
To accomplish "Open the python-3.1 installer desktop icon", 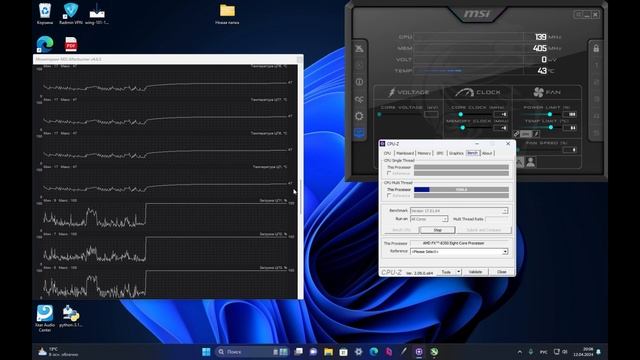I will point(71,316).
